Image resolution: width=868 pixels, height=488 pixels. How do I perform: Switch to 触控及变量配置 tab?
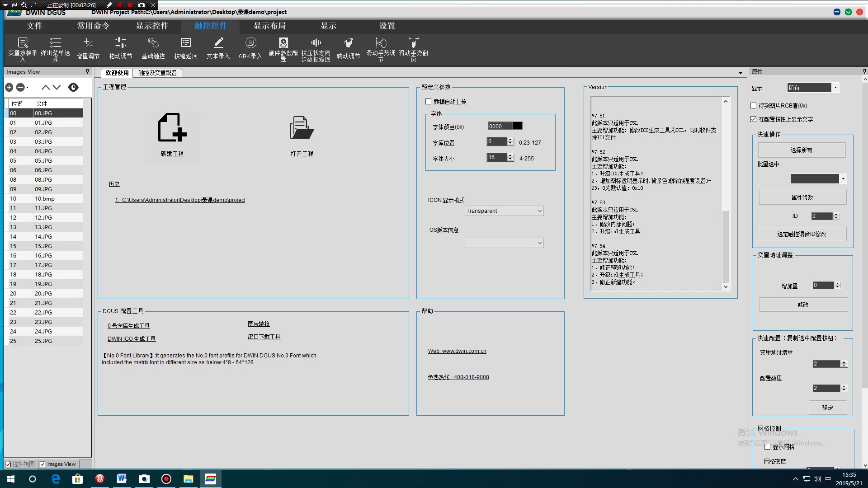(157, 73)
